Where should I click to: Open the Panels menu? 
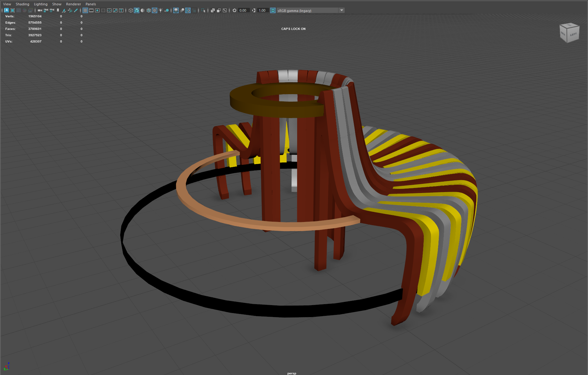click(91, 4)
